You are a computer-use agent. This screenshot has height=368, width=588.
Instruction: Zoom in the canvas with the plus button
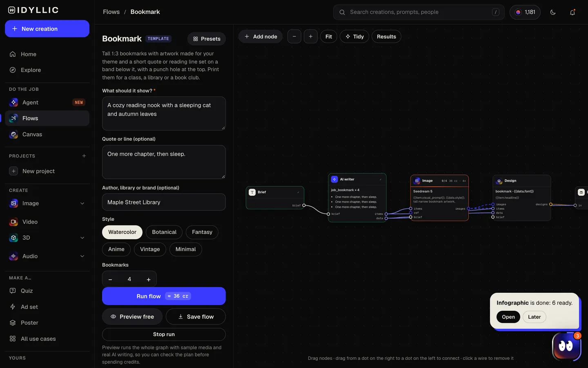pyautogui.click(x=311, y=36)
